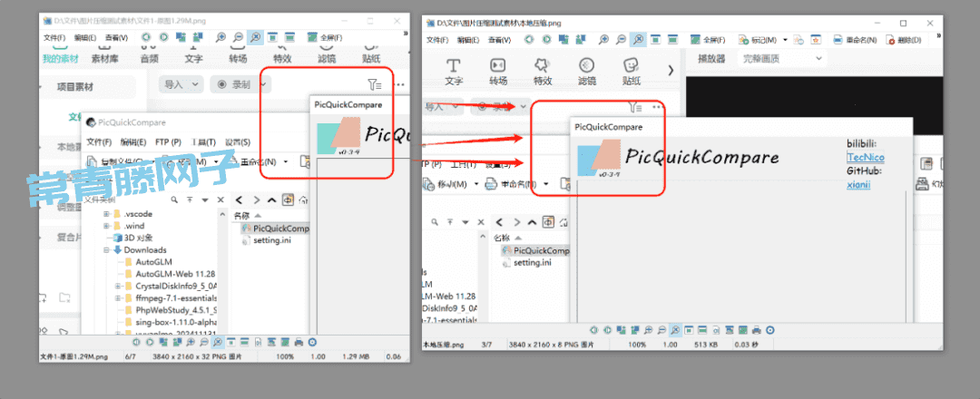Click right chevron after 贴纸 in right image
The image size is (980, 399).
click(x=671, y=70)
